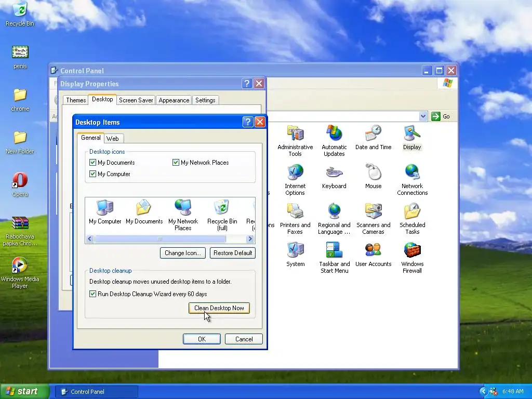The width and height of the screenshot is (532, 399).
Task: Open Mouse settings in Control Panel
Action: tap(373, 177)
